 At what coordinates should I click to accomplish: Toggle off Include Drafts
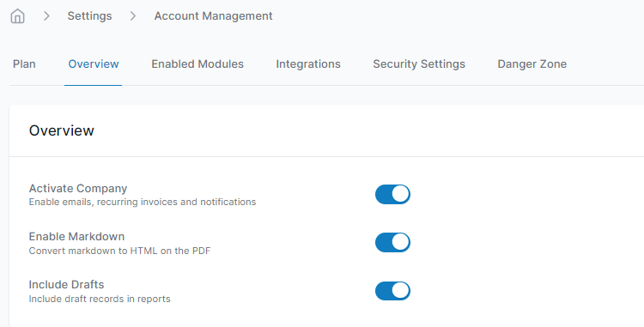[392, 291]
